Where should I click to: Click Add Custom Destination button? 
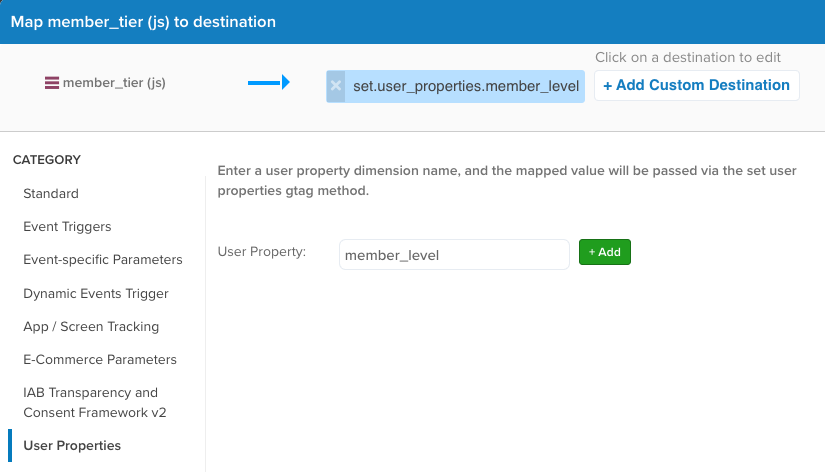click(696, 85)
